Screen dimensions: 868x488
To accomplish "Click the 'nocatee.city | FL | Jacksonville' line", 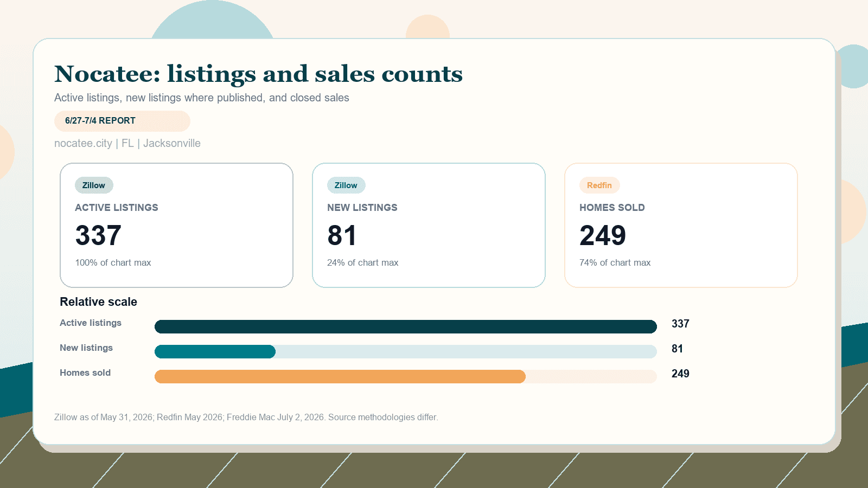I will tap(127, 143).
